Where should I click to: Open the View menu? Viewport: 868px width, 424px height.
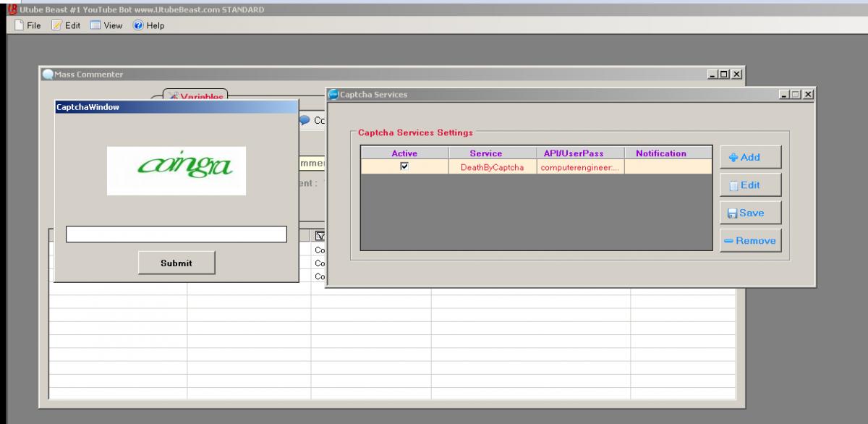click(106, 25)
